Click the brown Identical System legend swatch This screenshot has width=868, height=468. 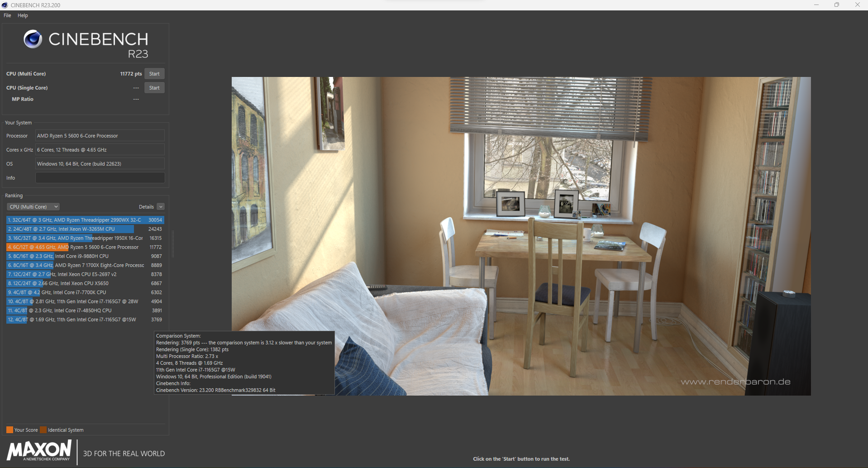point(43,430)
